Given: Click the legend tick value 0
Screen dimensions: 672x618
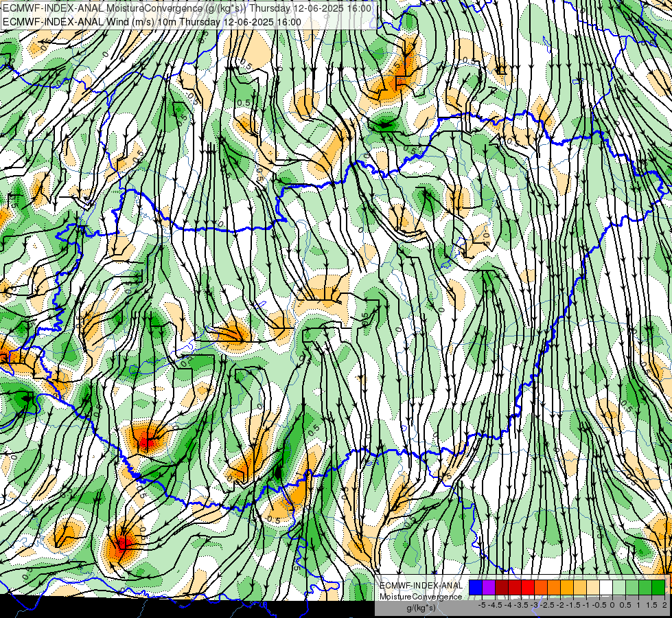Looking at the screenshot, I should pos(612,605).
